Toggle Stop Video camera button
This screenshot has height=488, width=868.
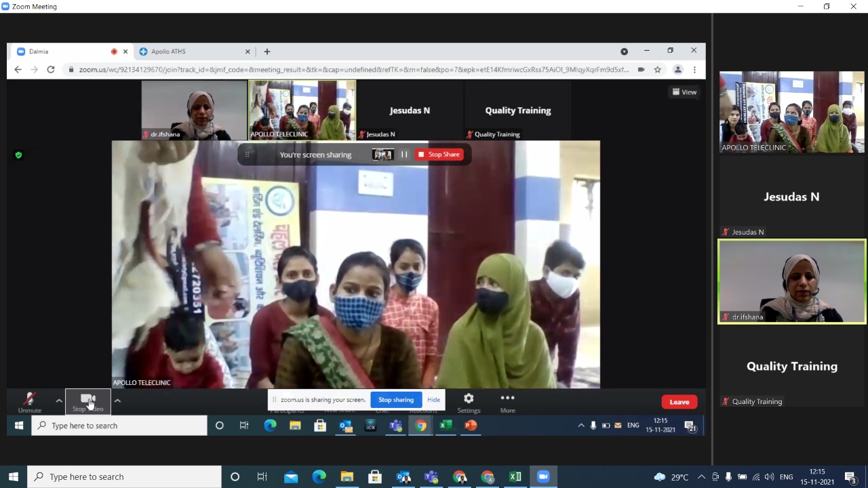coord(87,401)
